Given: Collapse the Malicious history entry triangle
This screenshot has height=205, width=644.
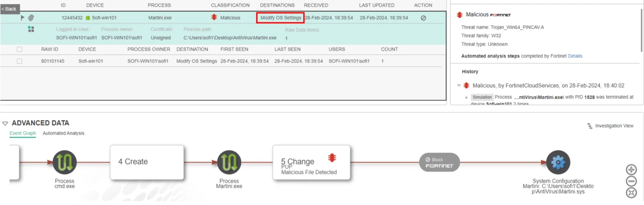Looking at the screenshot, I should click(x=459, y=86).
